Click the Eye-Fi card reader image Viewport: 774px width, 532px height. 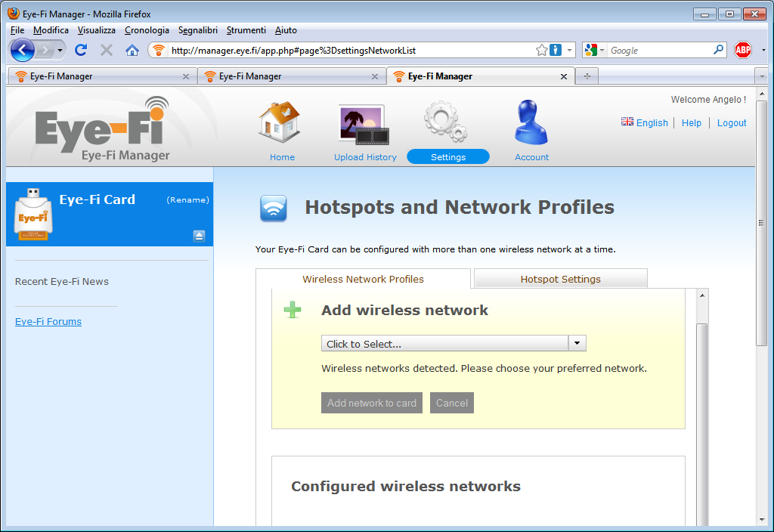pyautogui.click(x=33, y=214)
